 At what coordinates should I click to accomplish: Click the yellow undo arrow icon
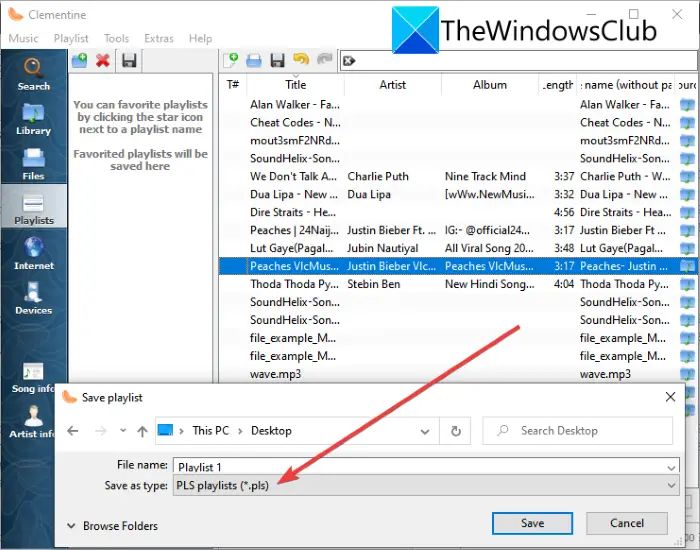coord(301,59)
